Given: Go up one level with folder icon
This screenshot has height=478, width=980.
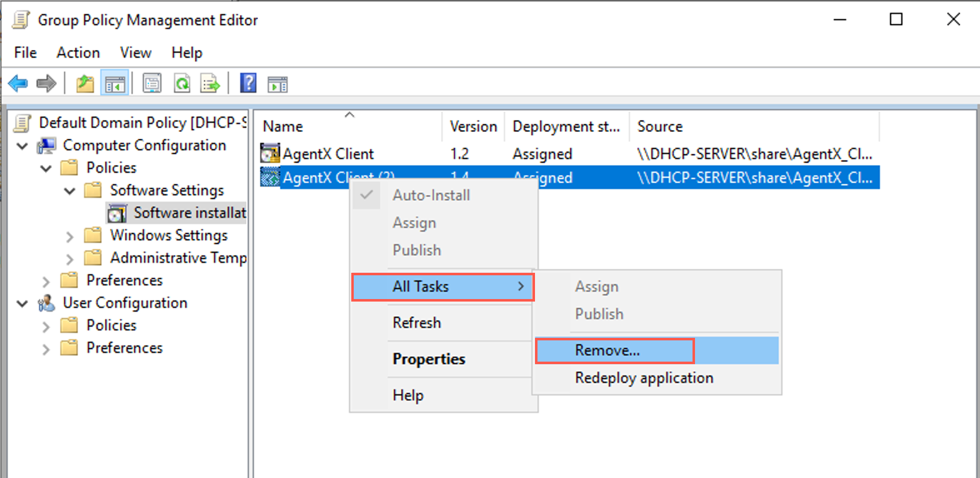Looking at the screenshot, I should [85, 83].
